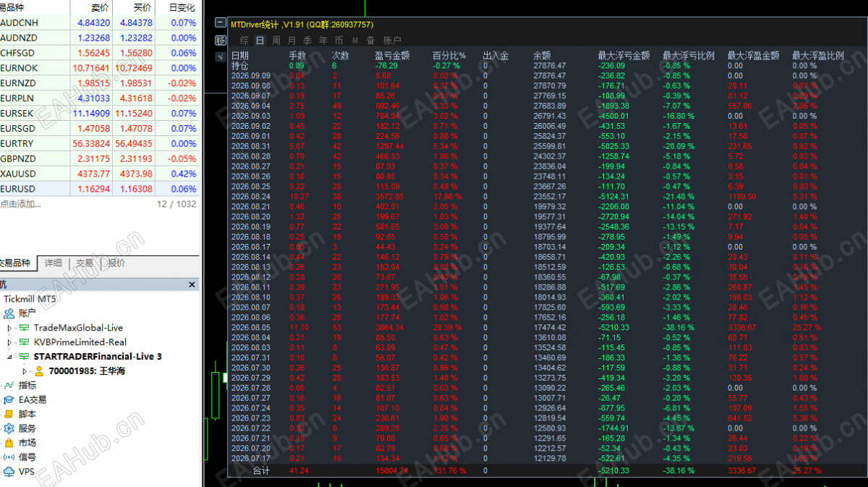Expand the KVBPrimeLimited-Real tree node

(10, 342)
